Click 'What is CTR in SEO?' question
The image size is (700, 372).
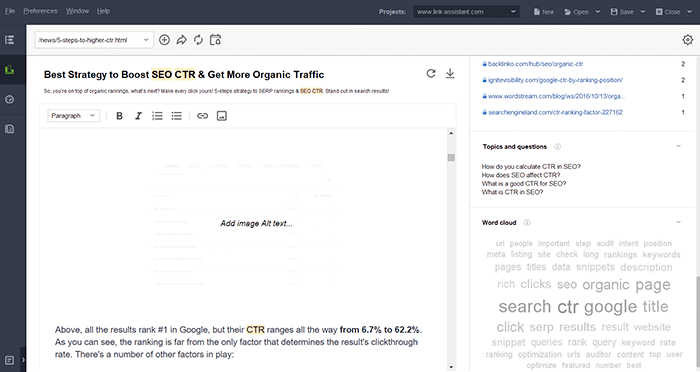tap(512, 192)
